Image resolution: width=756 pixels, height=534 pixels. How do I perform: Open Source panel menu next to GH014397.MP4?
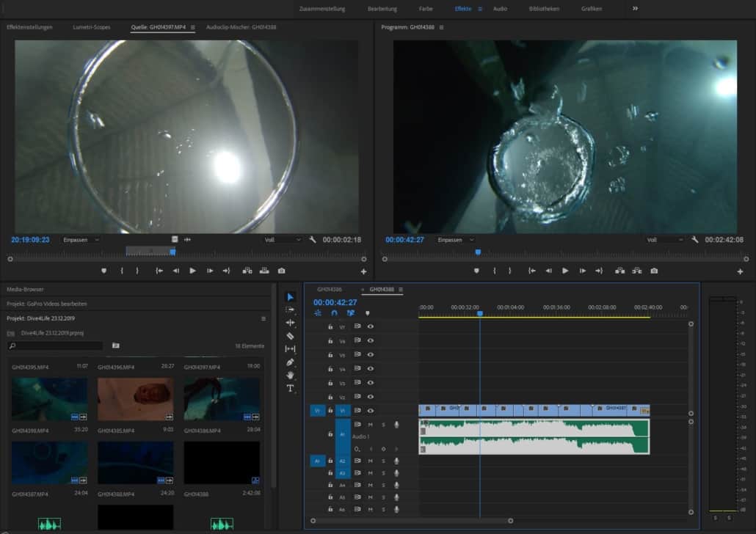point(193,27)
